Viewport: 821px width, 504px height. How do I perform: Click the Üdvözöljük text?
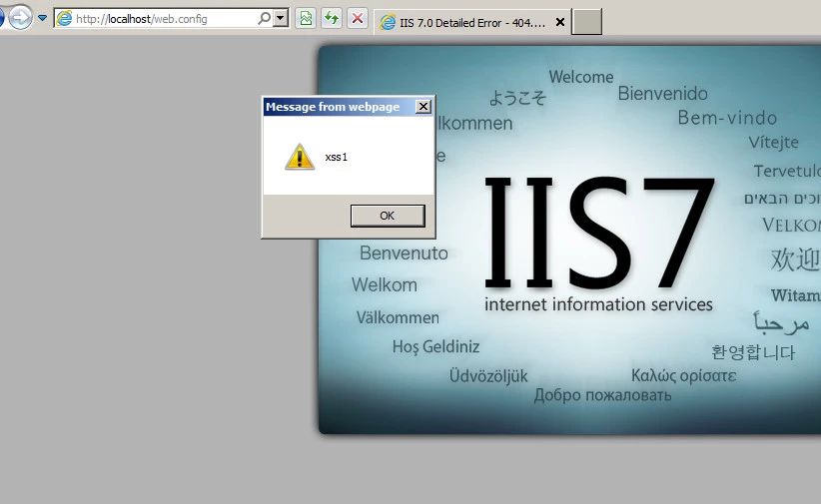point(488,376)
